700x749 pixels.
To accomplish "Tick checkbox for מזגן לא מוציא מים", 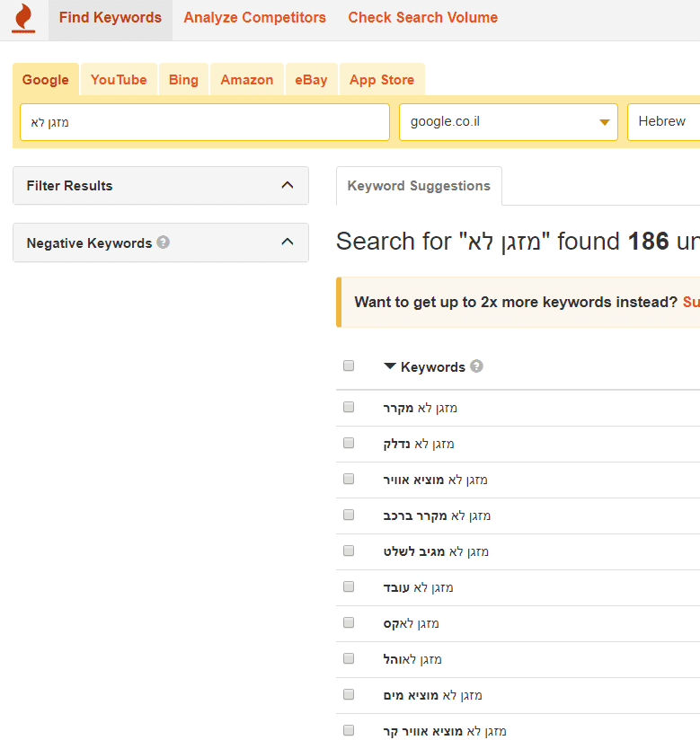I will tap(349, 694).
